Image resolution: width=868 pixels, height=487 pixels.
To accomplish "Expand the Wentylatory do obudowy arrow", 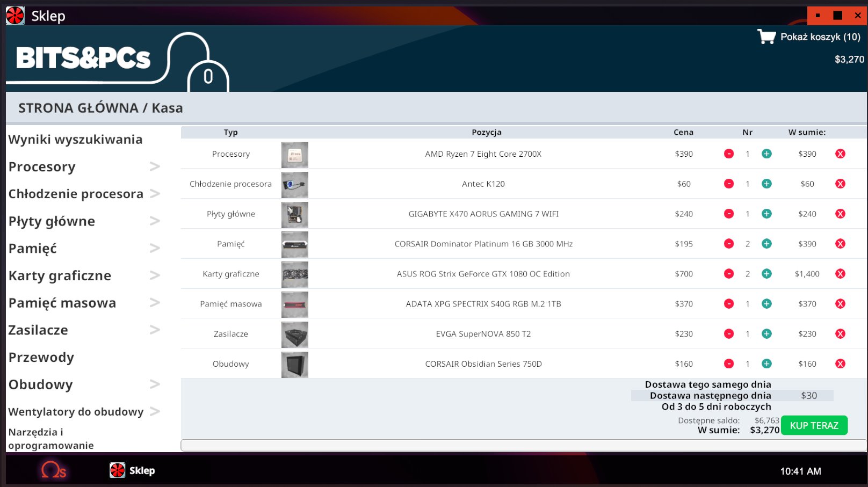I will (155, 412).
